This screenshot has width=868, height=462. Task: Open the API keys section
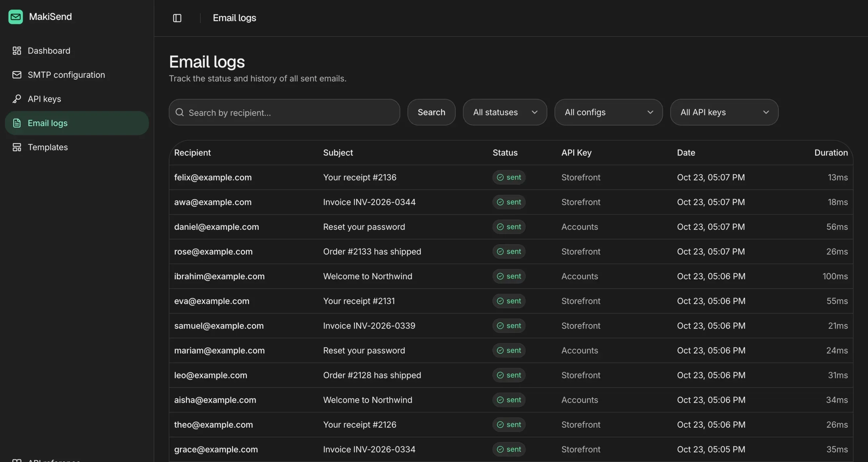point(77,99)
